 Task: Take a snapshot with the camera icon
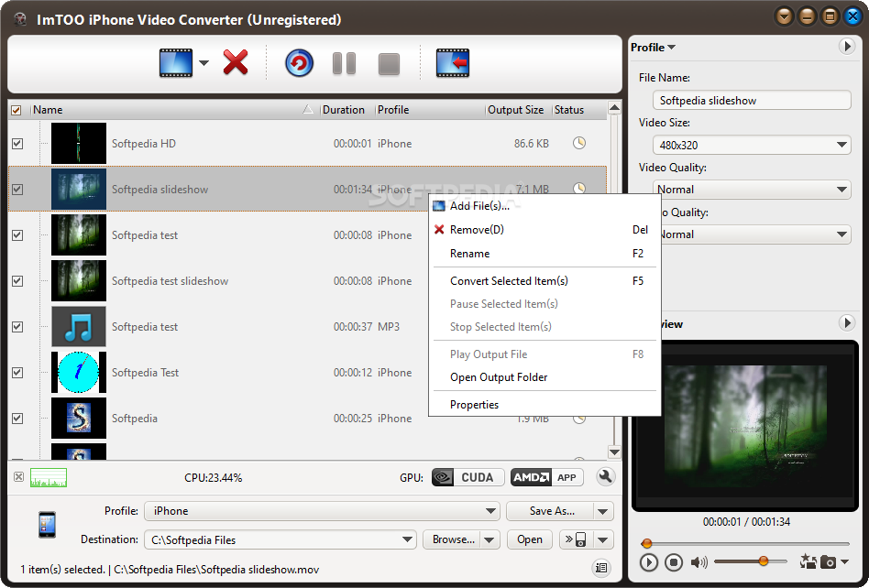[828, 562]
